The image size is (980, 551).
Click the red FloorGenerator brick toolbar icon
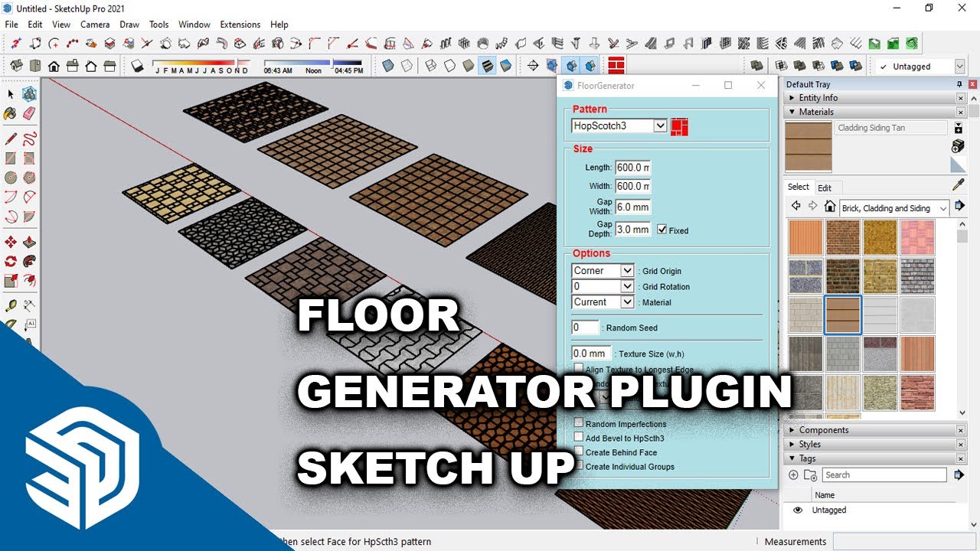point(616,66)
